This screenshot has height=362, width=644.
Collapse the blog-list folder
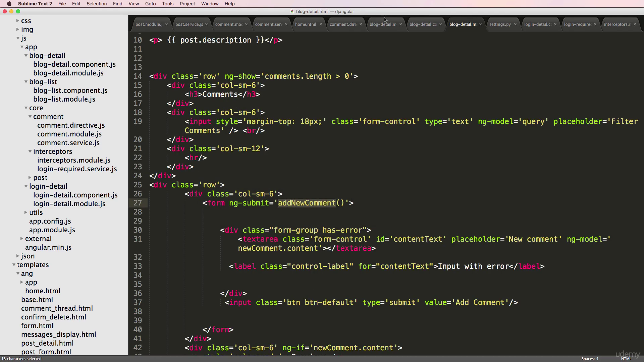pyautogui.click(x=26, y=82)
